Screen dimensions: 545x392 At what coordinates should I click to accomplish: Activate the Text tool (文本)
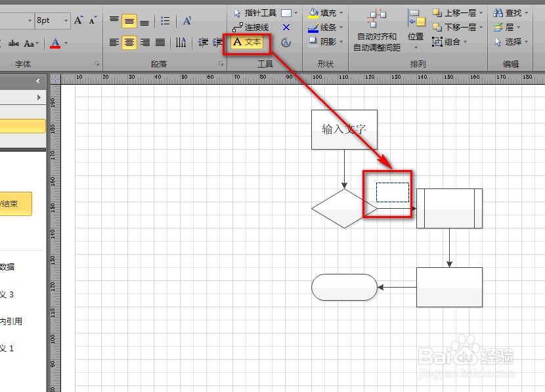coord(247,42)
